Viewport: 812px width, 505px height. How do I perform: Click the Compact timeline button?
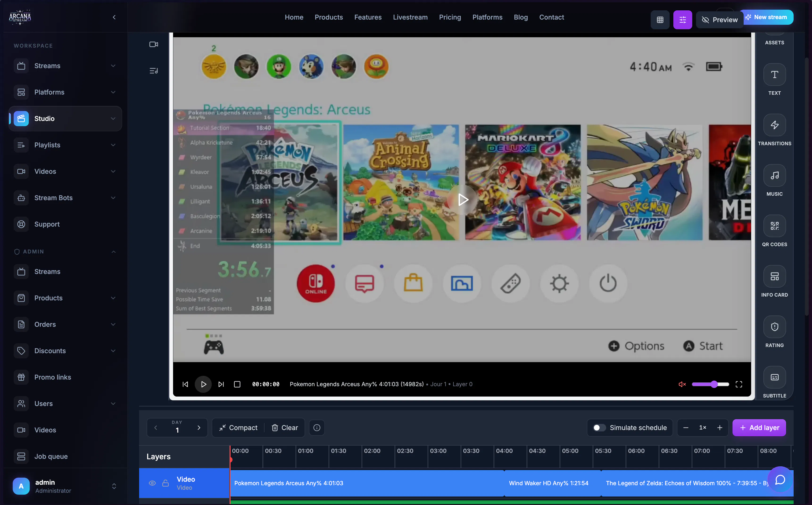coord(238,427)
